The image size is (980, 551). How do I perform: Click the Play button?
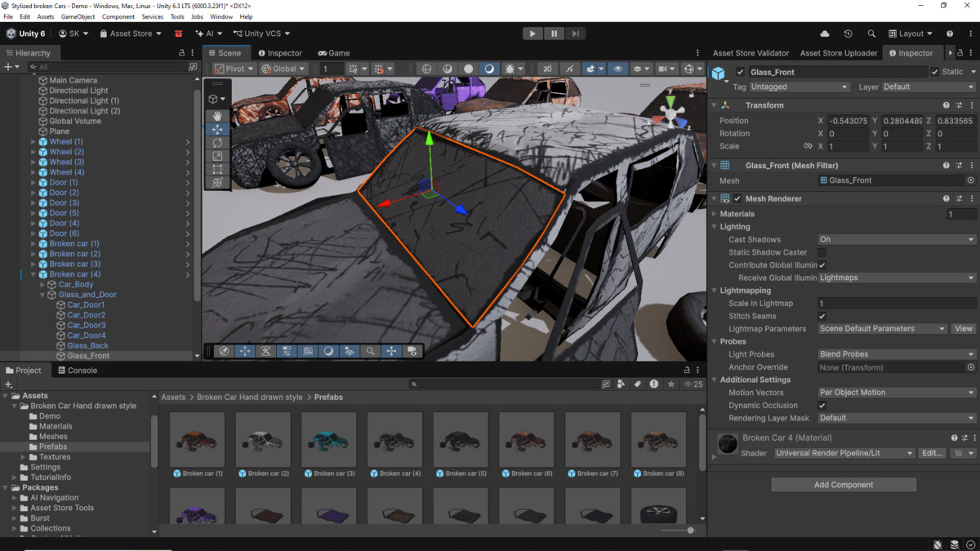pyautogui.click(x=532, y=33)
